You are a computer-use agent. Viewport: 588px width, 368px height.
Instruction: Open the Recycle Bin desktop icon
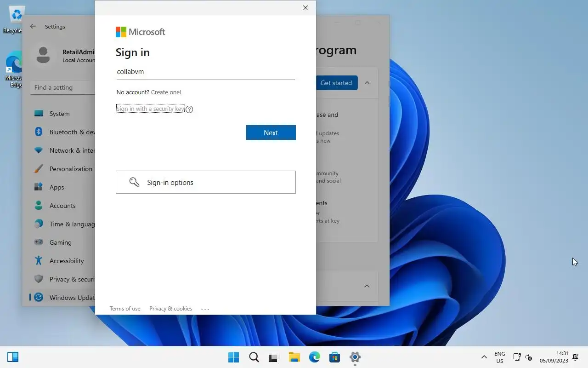(15, 19)
